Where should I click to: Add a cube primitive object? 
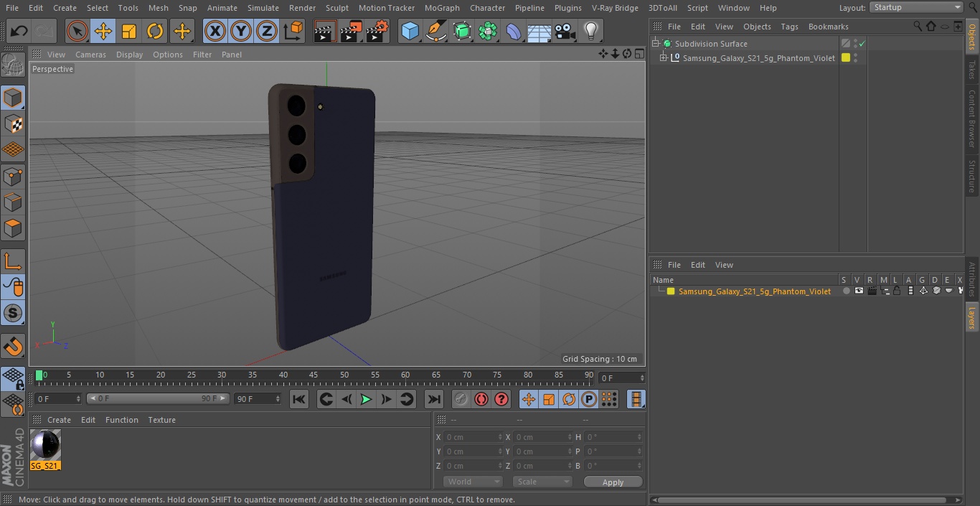(410, 32)
